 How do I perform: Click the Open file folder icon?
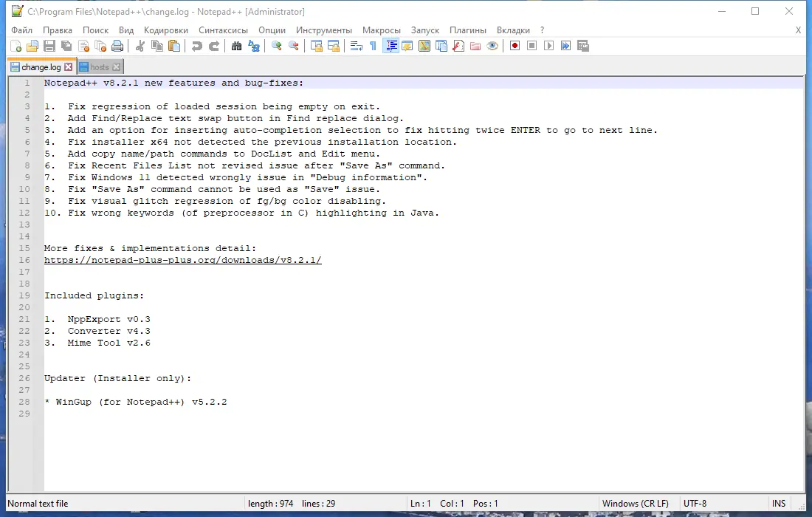[32, 46]
